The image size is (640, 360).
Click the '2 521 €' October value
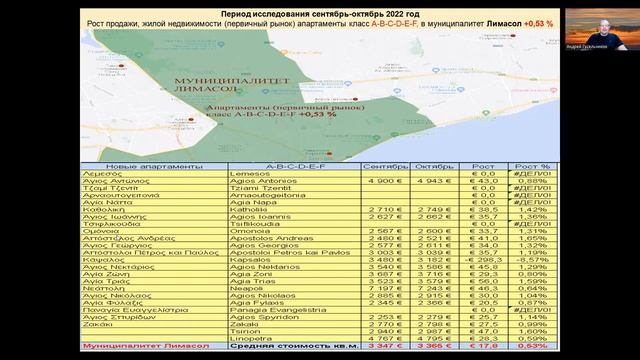point(434,238)
